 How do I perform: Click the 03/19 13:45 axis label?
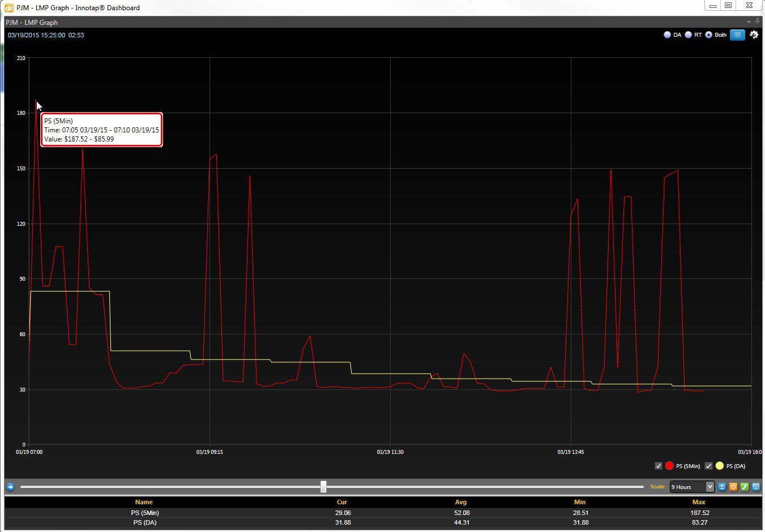(x=571, y=452)
